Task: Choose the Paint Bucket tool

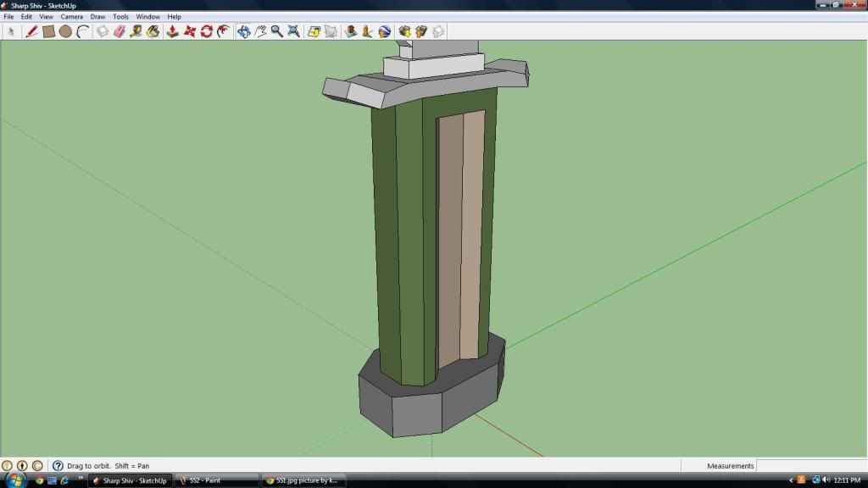Action: [153, 31]
